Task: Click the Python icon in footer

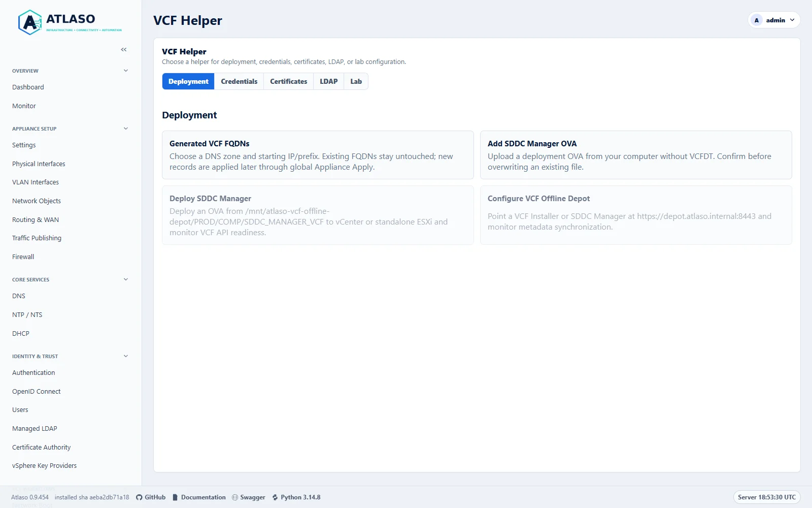Action: 275,497
